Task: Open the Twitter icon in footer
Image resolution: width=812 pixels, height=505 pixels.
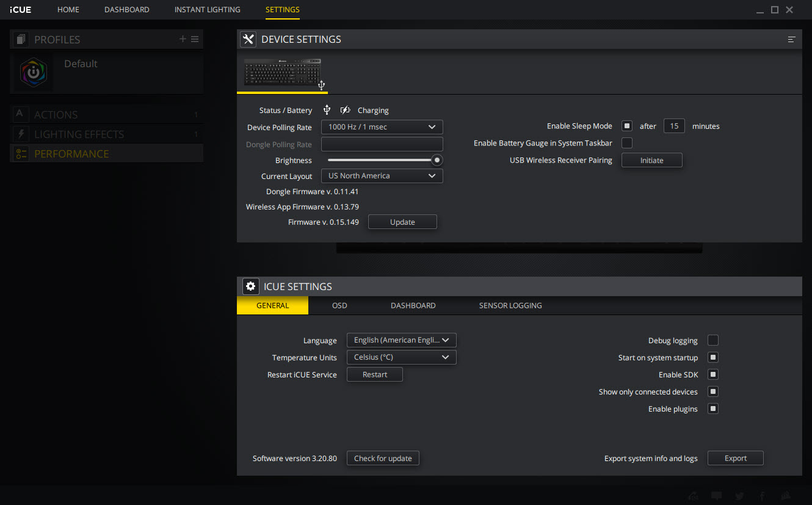Action: click(739, 496)
